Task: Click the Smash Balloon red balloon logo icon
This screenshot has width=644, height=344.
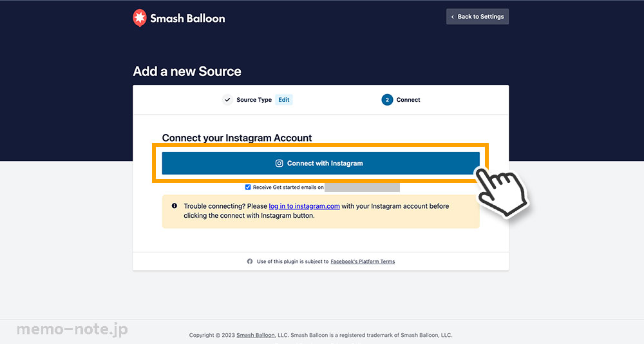Action: [x=140, y=17]
